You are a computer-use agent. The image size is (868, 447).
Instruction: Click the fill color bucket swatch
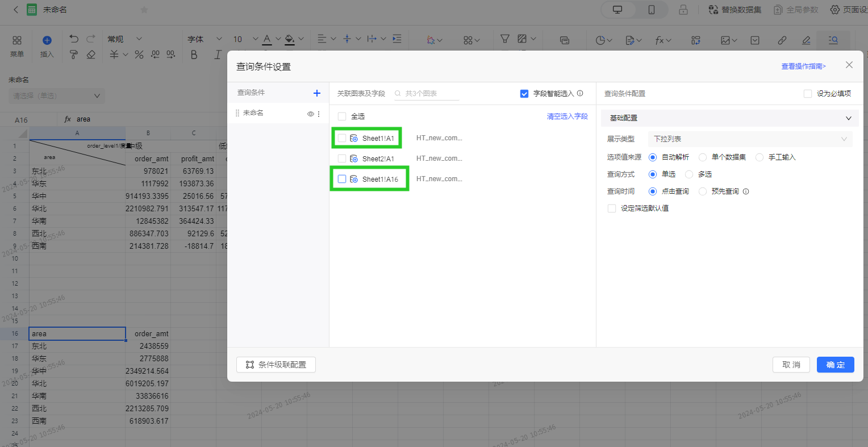point(290,39)
